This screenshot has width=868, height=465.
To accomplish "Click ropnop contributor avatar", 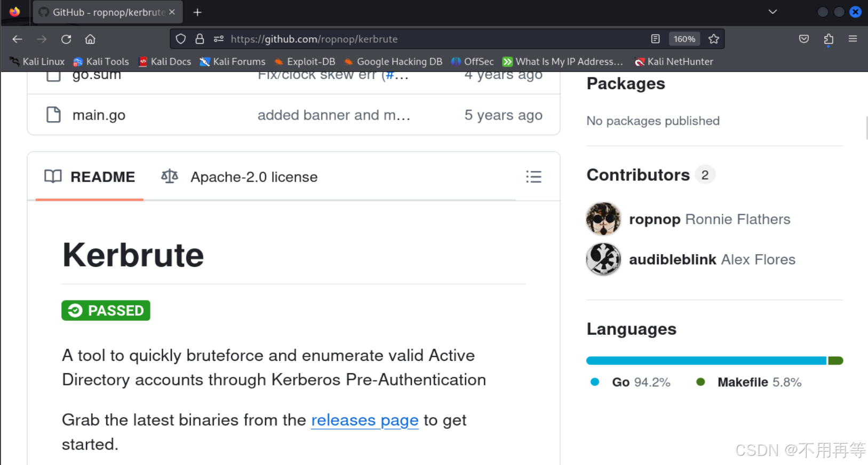I will [x=603, y=219].
